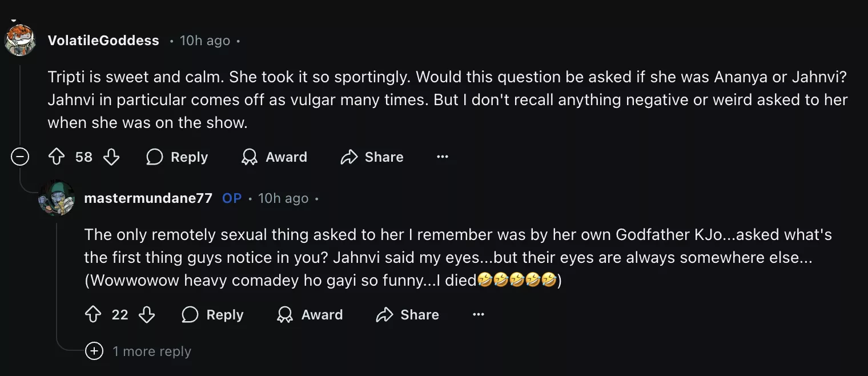Share mastermundane77's reply
The width and height of the screenshot is (868, 376).
click(407, 315)
